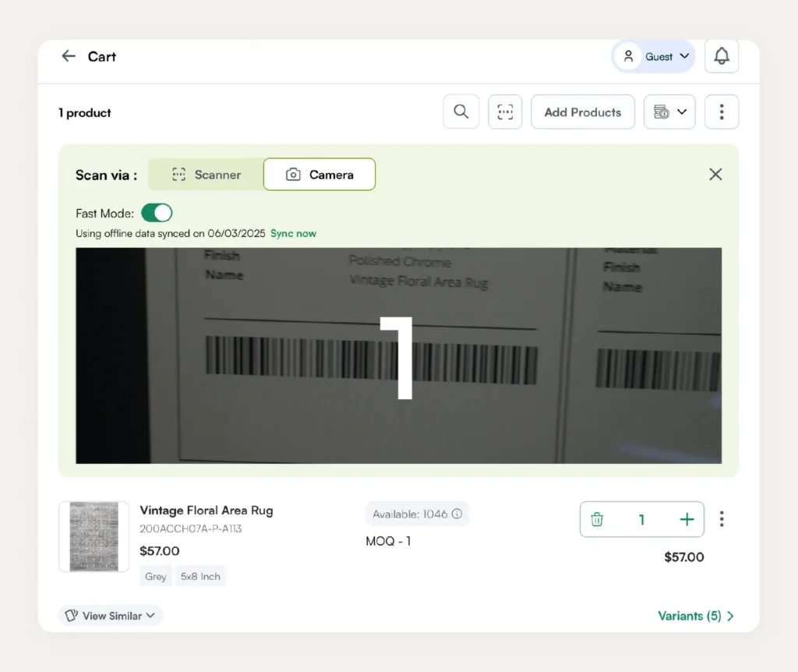Remove the item with the trash icon
The width and height of the screenshot is (798, 672).
pos(597,519)
